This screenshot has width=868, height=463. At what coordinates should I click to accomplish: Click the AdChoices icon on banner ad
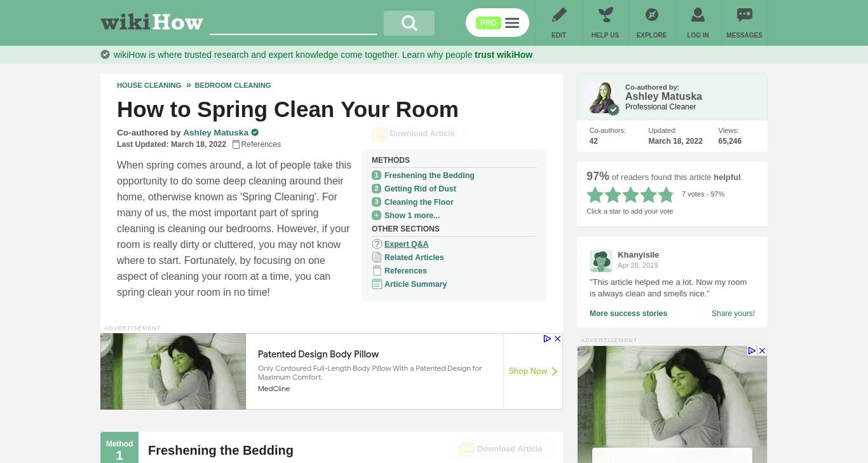(x=546, y=339)
